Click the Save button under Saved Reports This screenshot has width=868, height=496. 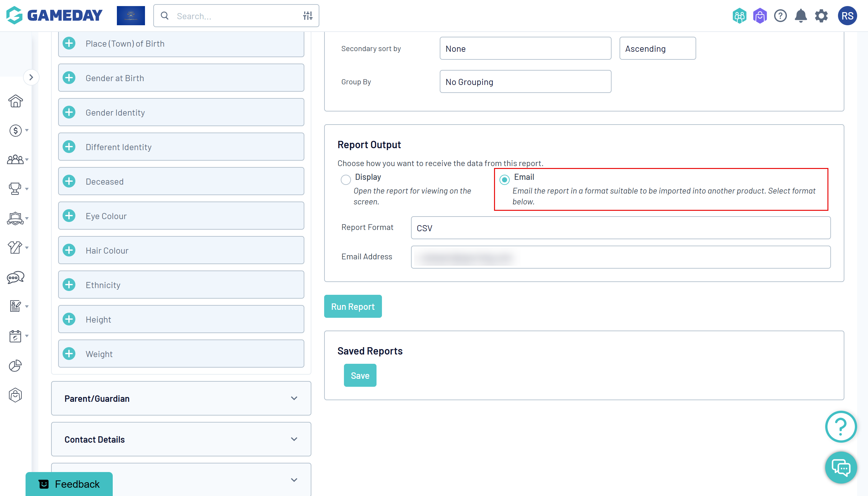coord(360,375)
